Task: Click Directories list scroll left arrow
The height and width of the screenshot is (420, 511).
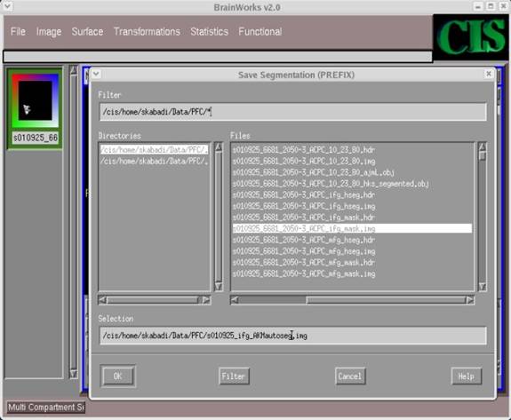Action: click(103, 300)
